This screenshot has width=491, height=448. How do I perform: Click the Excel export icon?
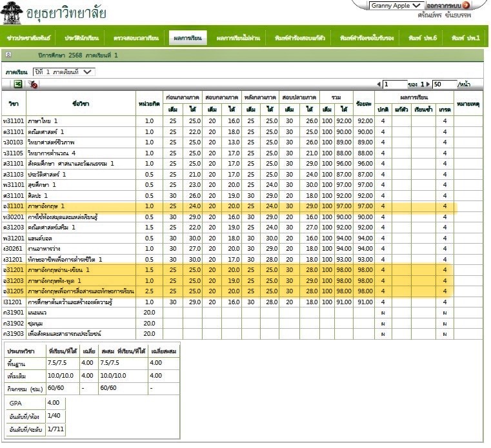pos(18,84)
